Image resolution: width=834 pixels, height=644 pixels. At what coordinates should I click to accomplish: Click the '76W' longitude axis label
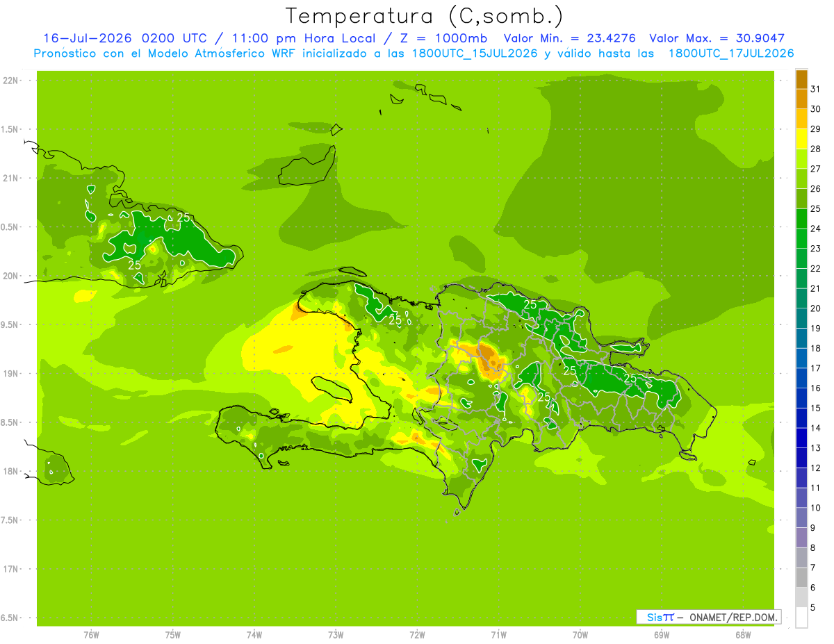pos(91,635)
